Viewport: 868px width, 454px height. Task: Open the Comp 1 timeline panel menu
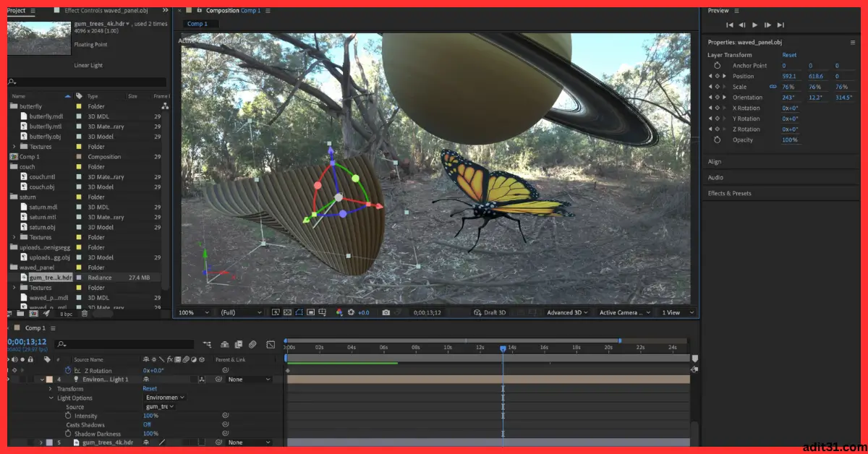(54, 328)
